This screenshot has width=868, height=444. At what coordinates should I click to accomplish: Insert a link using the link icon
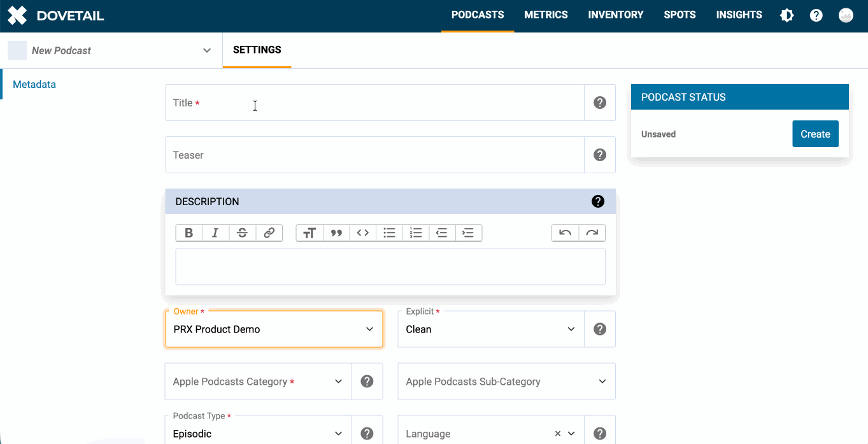click(x=269, y=233)
